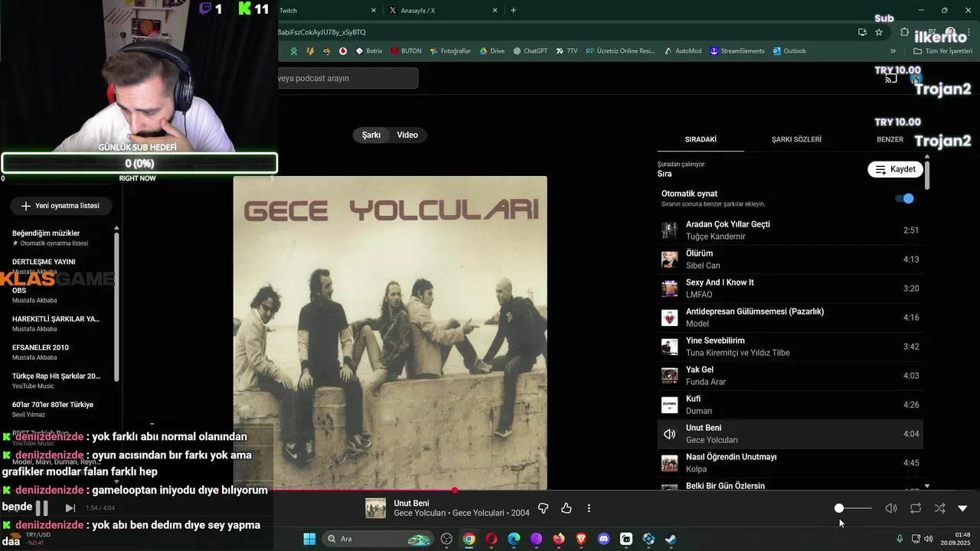The height and width of the screenshot is (551, 980).
Task: Open the SIRADAKİ tab
Action: coord(701,139)
